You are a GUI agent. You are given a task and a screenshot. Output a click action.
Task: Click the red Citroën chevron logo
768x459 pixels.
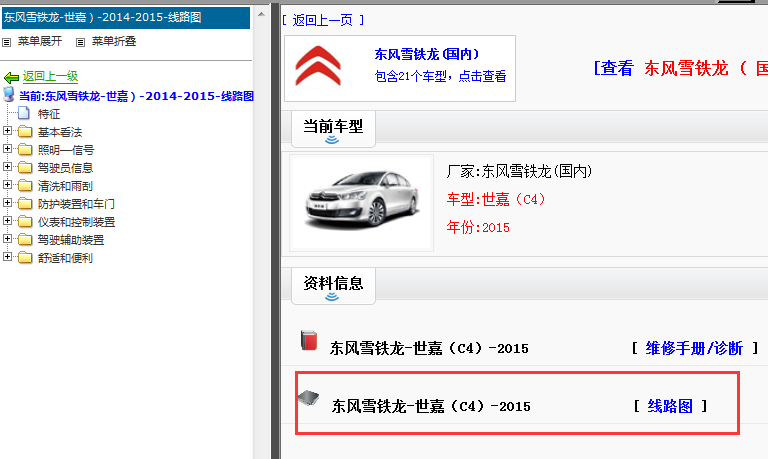click(318, 66)
